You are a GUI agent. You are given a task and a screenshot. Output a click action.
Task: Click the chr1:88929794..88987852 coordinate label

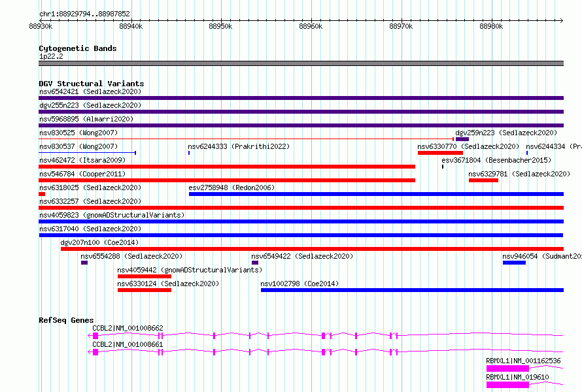click(x=84, y=14)
